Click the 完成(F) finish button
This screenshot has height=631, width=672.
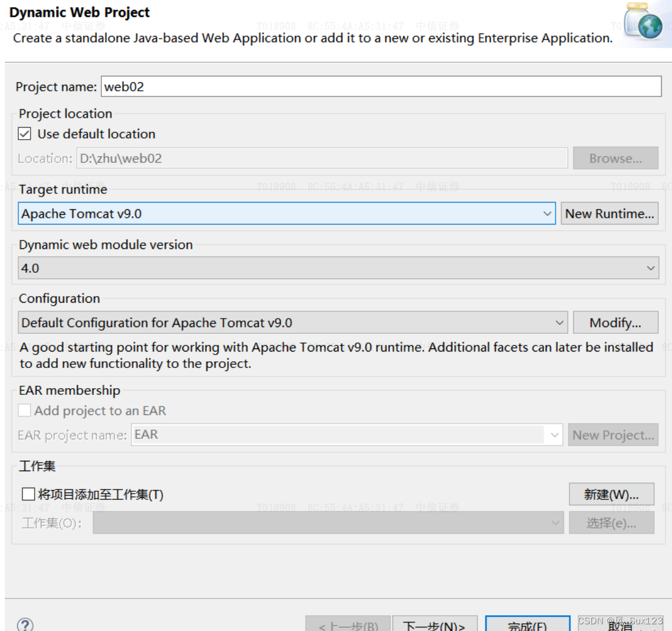(527, 624)
